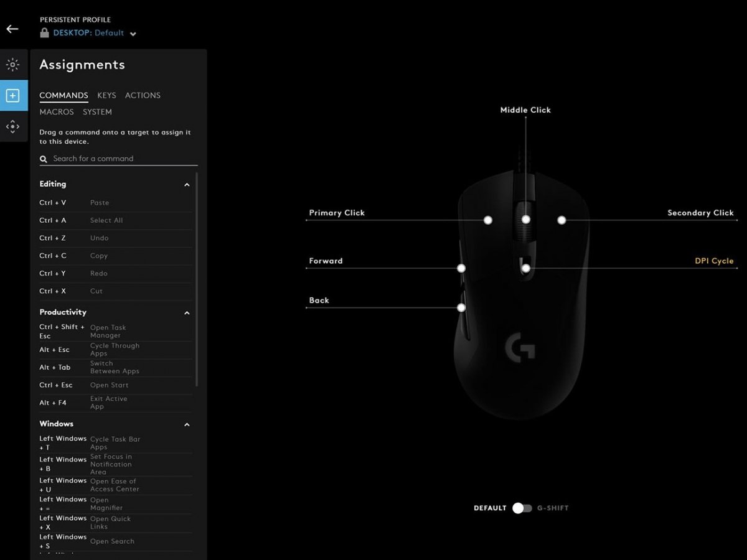
Task: Click the Search for a command field
Action: point(121,159)
